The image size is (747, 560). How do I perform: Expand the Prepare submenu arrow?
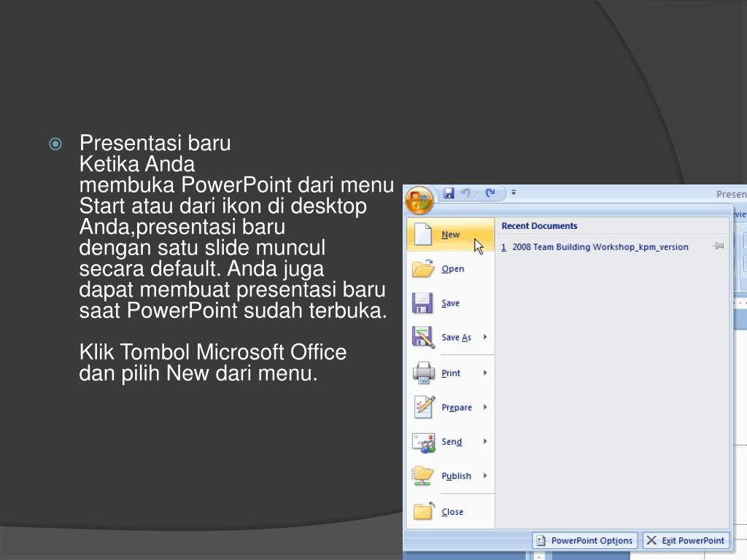485,407
